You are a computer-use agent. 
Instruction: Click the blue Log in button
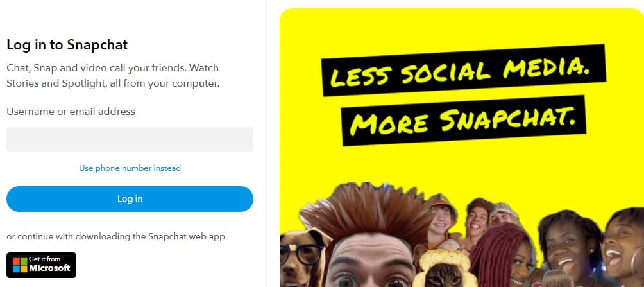coord(130,199)
